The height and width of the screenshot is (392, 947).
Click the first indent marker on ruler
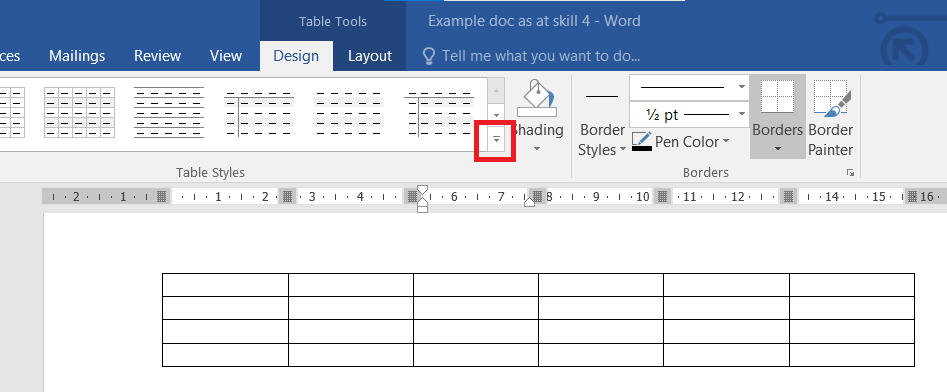pyautogui.click(x=423, y=191)
